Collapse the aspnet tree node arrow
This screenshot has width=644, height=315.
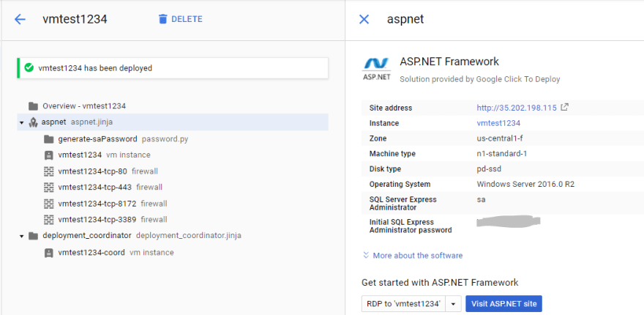pos(21,122)
